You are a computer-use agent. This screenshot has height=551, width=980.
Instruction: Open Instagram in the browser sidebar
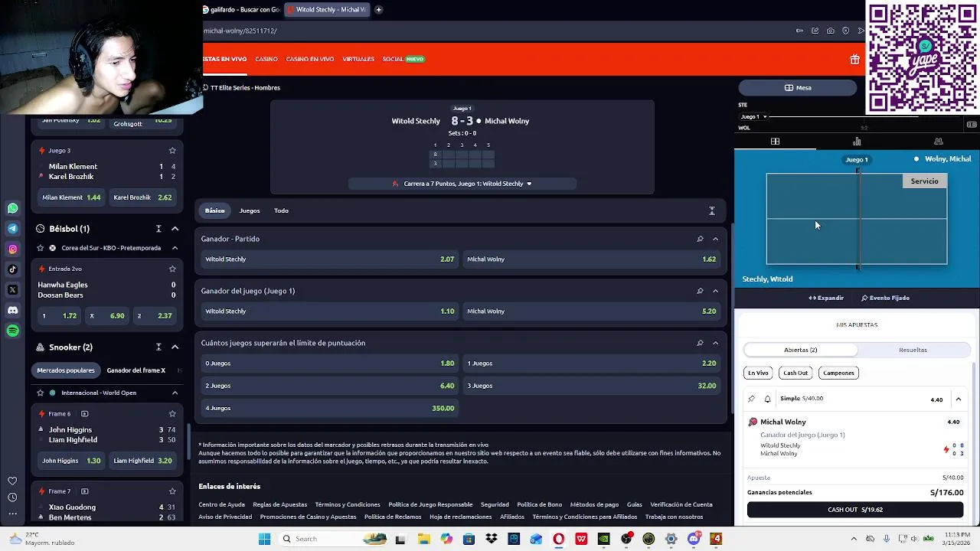[x=12, y=249]
